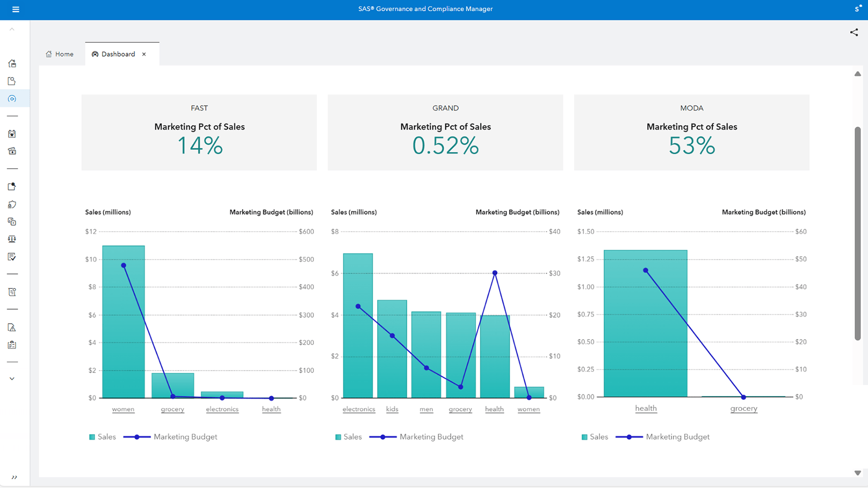Expand sidebar using the double-arrow control
Image resolution: width=868 pixels, height=488 pixels.
(x=14, y=477)
